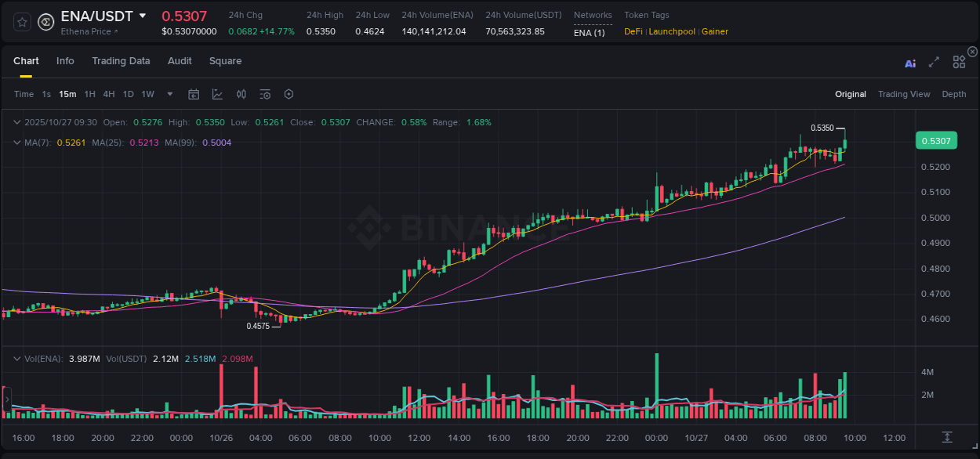
Task: Switch chart display to Depth
Action: 953,93
